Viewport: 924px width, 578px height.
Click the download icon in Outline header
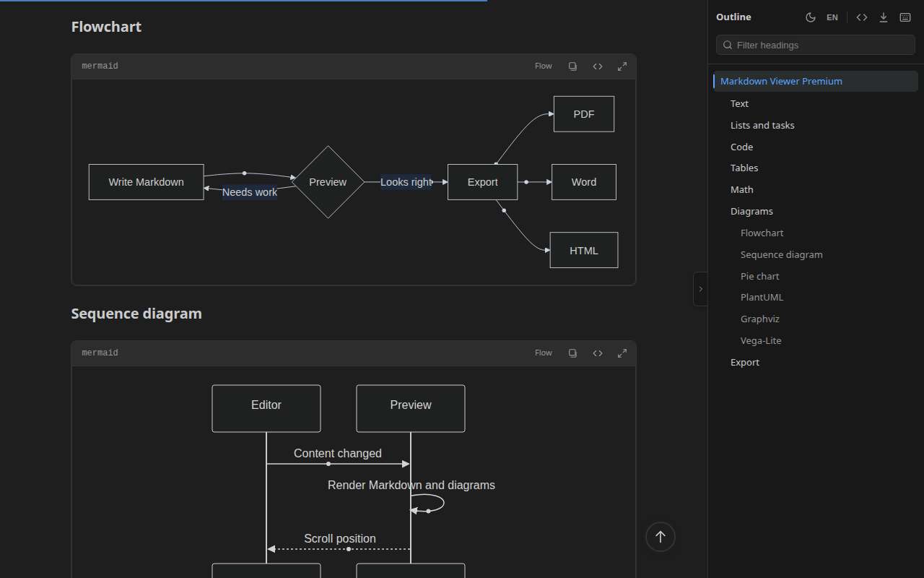coord(884,17)
